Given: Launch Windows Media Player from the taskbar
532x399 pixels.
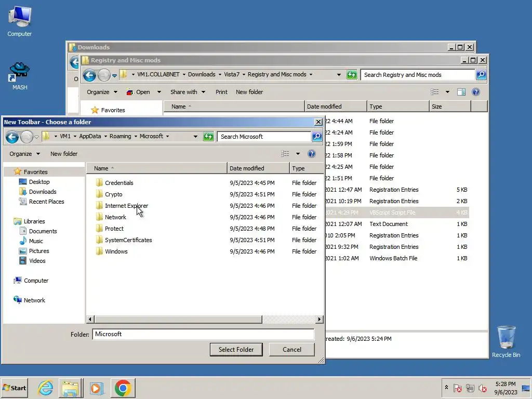Looking at the screenshot, I should pyautogui.click(x=96, y=388).
